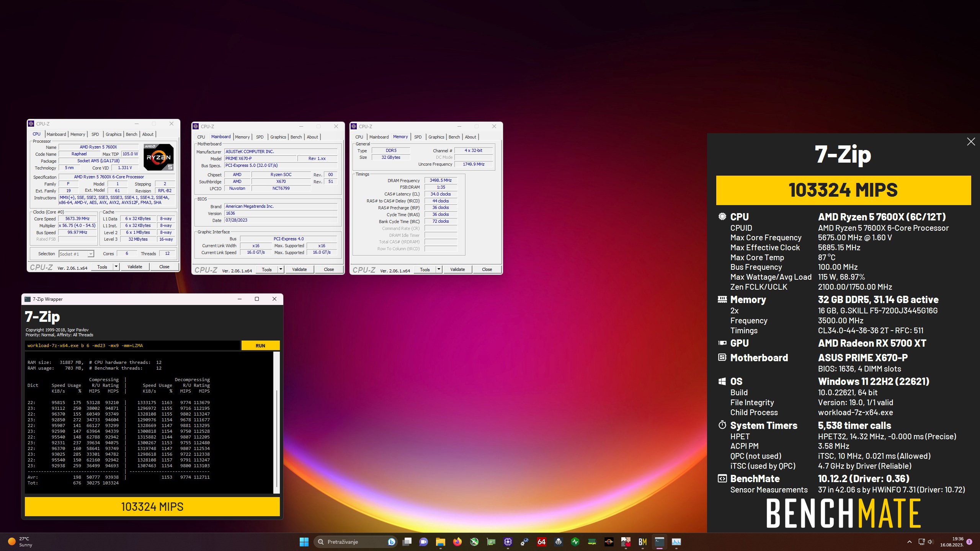Screen dimensions: 980x551
Task: Open SPD tab in Memory CPU-Z window
Action: click(x=418, y=137)
